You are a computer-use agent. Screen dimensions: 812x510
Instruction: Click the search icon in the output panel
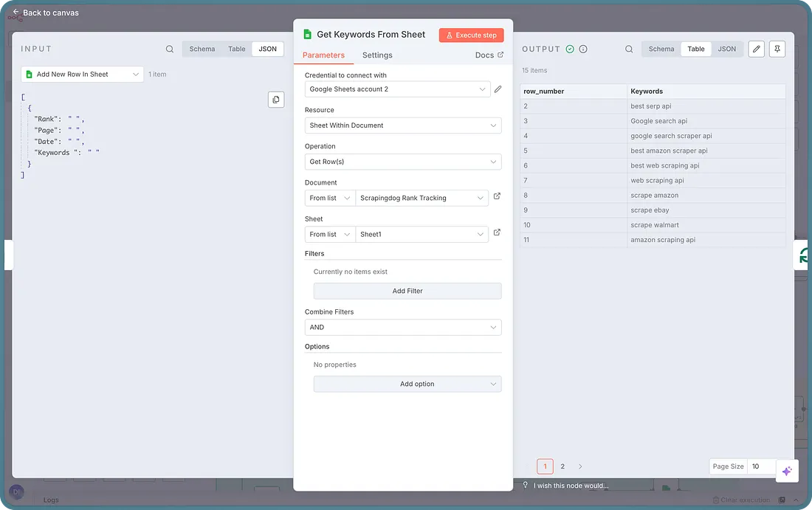629,49
